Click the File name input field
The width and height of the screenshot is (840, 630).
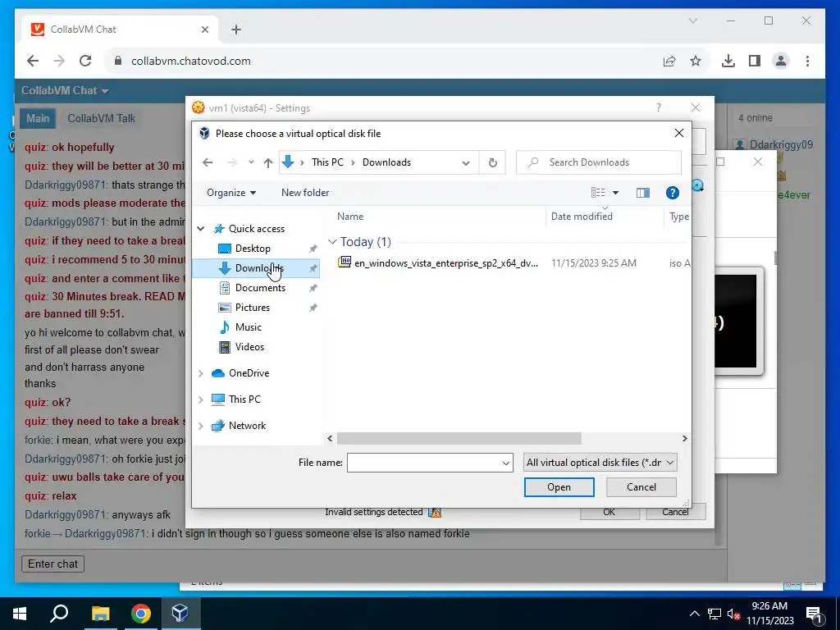[423, 463]
